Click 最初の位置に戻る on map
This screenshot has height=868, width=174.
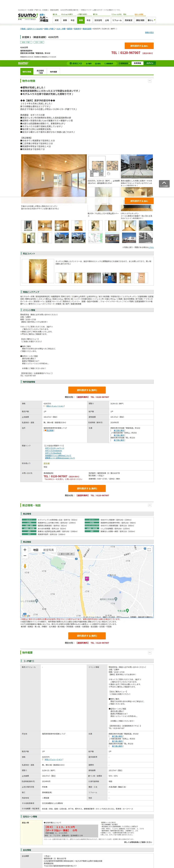(66, 554)
